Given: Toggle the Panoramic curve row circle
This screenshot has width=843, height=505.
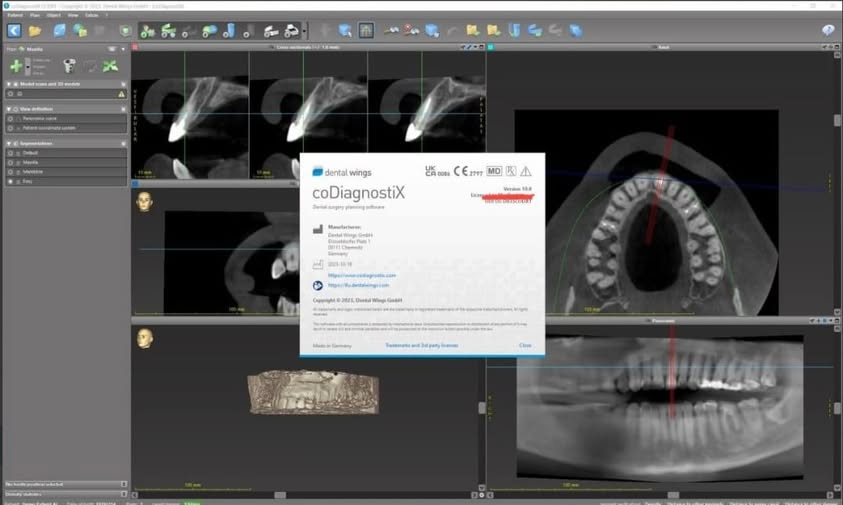Looking at the screenshot, I should (x=10, y=119).
